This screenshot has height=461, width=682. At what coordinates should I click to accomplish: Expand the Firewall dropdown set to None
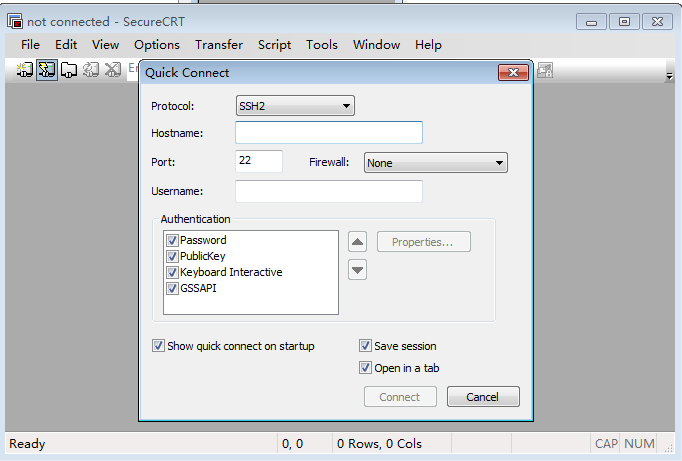[435, 163]
